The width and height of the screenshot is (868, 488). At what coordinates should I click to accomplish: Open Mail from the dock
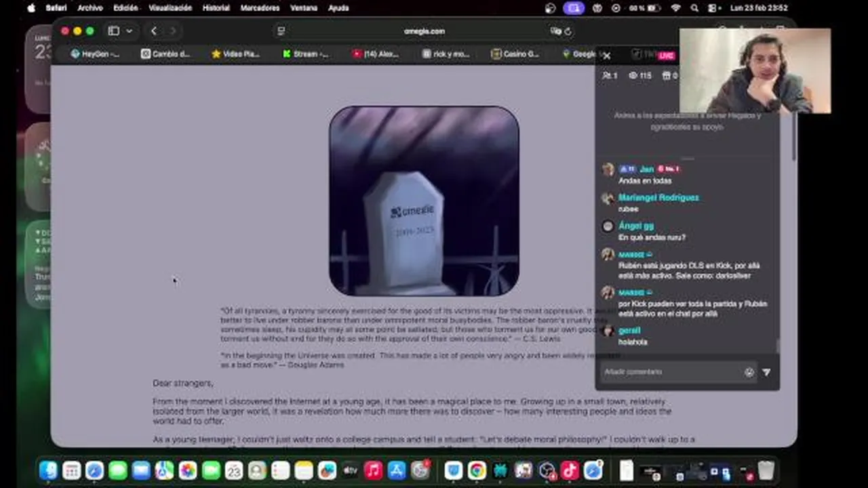141,470
